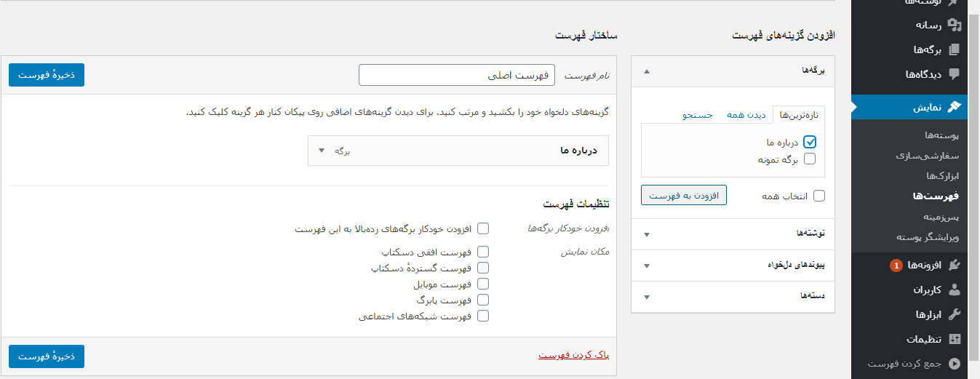The width and height of the screenshot is (980, 379).
Task: Click the کاربران user icon in sidebar
Action: [955, 290]
